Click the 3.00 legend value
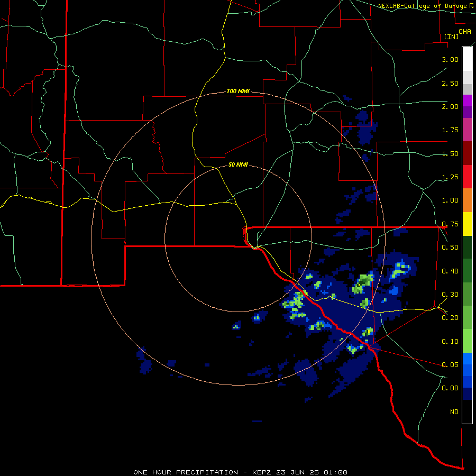The image size is (476, 476). coord(450,59)
